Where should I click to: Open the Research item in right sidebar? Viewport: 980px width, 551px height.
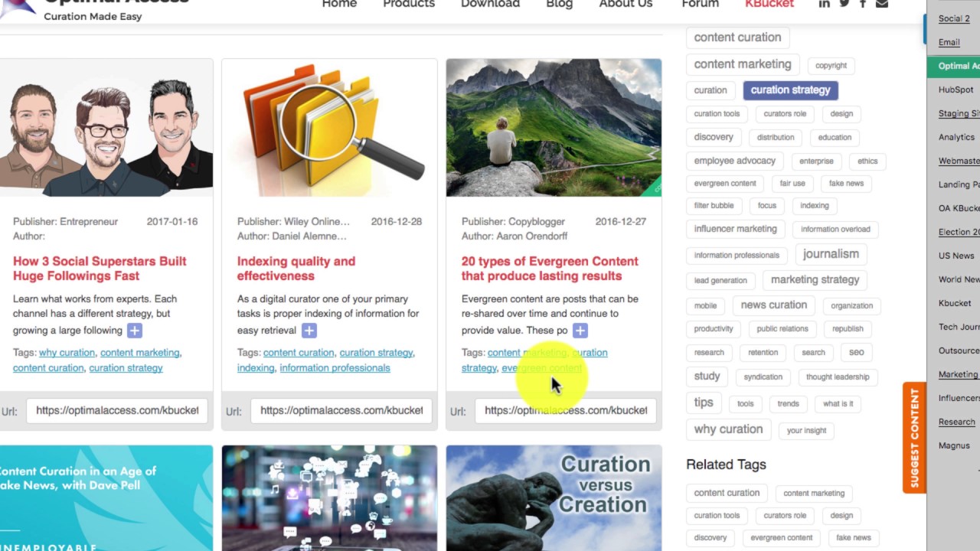(957, 422)
